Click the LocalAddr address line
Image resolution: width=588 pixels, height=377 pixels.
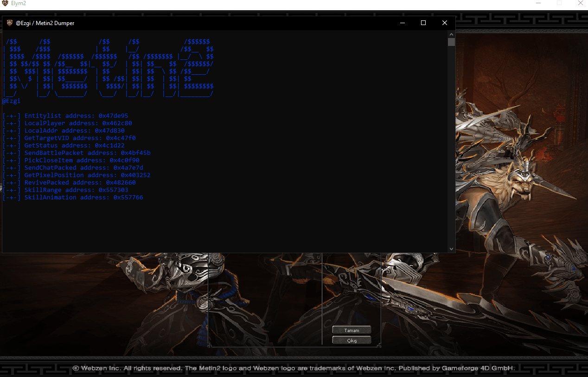64,131
